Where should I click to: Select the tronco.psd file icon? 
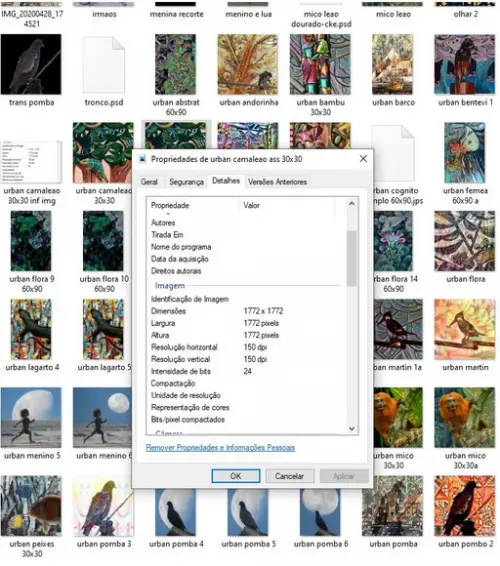click(x=104, y=65)
